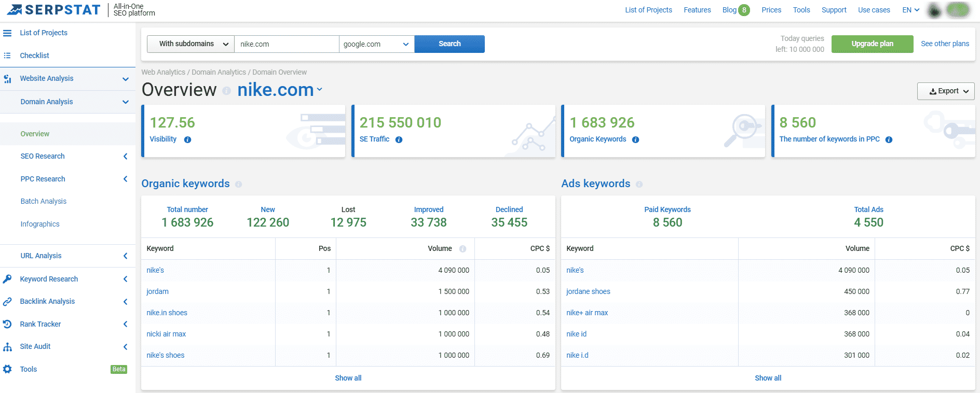Click the ads keyword 'nike id'

(x=576, y=334)
